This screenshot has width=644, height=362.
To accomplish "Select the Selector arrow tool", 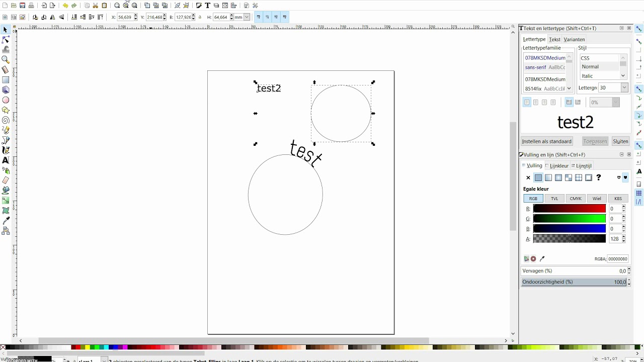I will (6, 30).
